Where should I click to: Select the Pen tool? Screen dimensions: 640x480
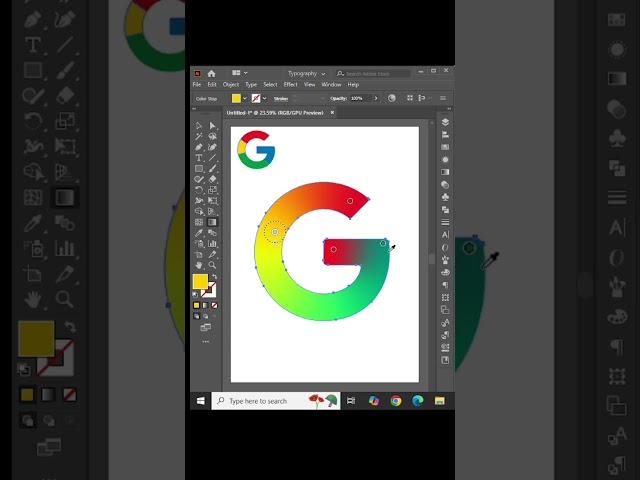tap(199, 147)
